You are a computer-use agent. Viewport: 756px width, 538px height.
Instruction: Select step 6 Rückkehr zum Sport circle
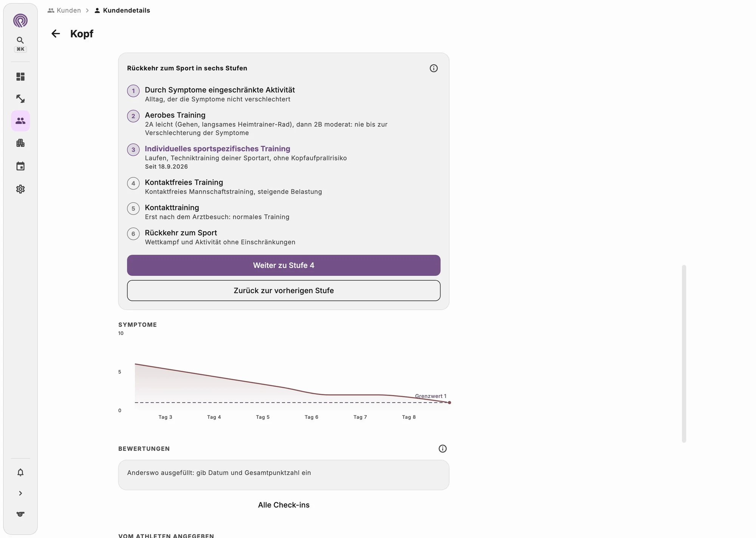[x=133, y=233]
